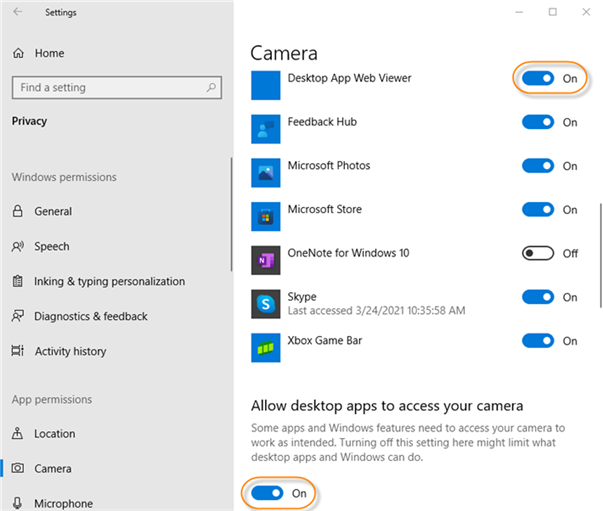Disable Skype camera access toggle
Screen dimensions: 603x511
point(538,297)
